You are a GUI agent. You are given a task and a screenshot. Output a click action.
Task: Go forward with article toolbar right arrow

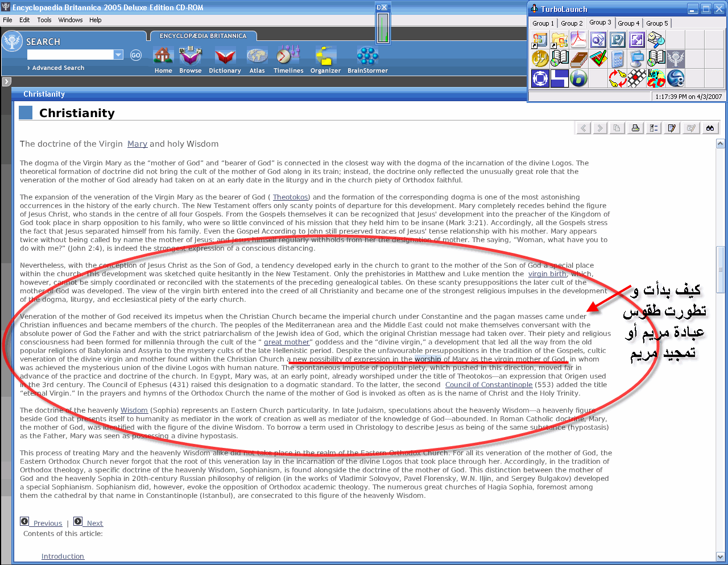tap(600, 128)
